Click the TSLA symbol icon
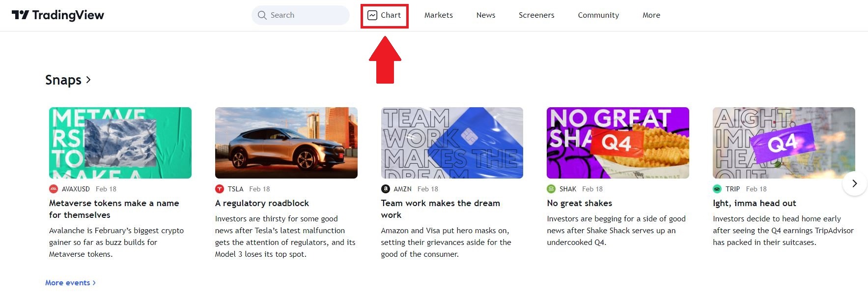868x303 pixels. [220, 189]
